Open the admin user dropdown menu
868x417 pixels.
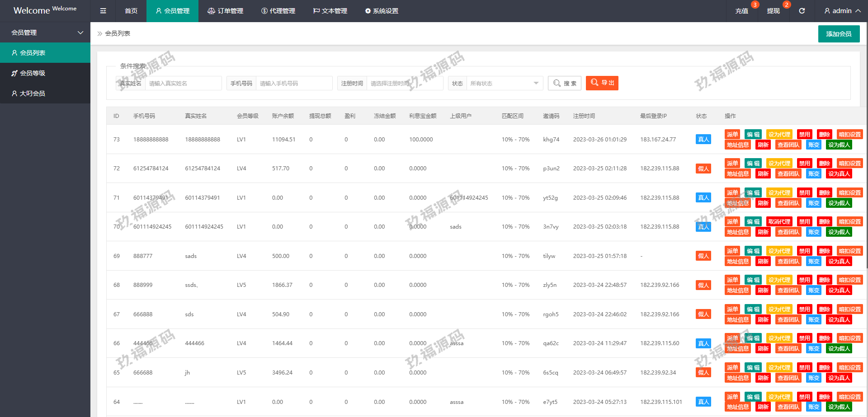[x=842, y=11]
